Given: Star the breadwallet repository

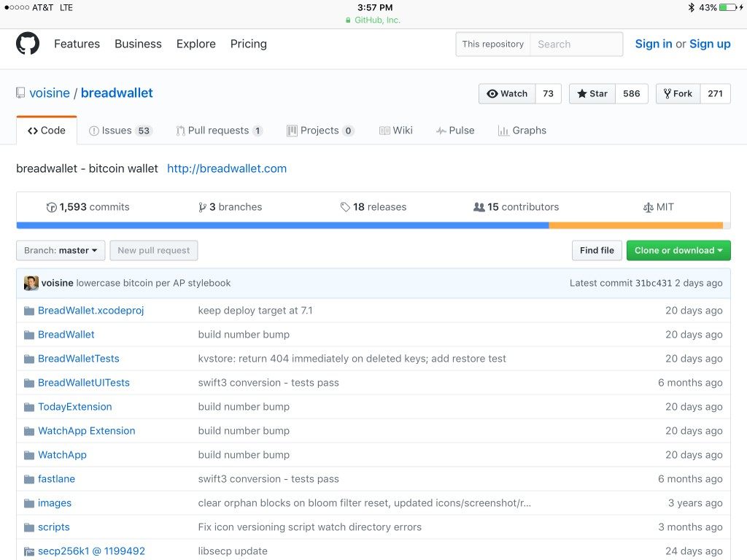Looking at the screenshot, I should click(x=592, y=93).
